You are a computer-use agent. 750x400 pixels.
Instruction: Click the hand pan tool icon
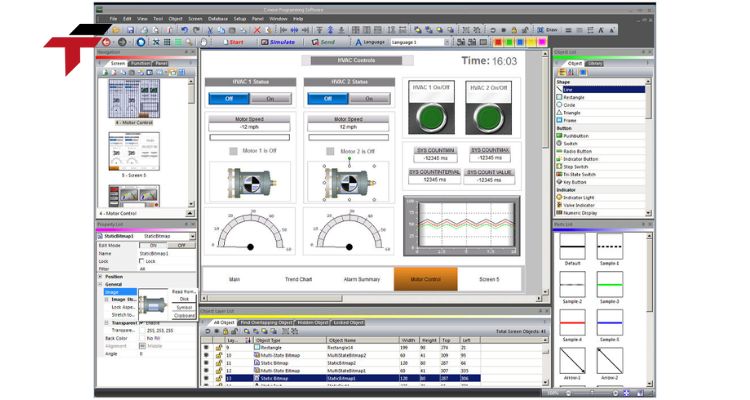coord(204,42)
